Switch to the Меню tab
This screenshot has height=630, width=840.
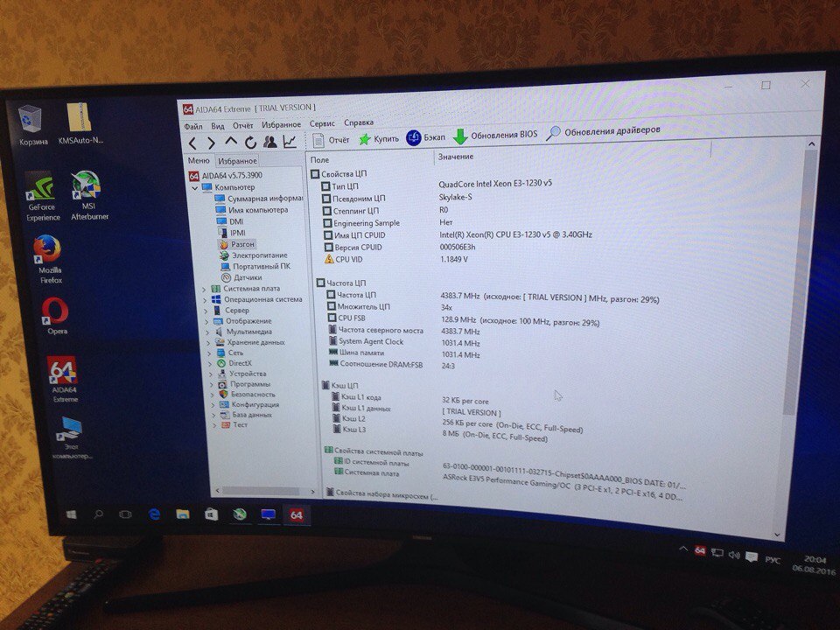pos(199,160)
